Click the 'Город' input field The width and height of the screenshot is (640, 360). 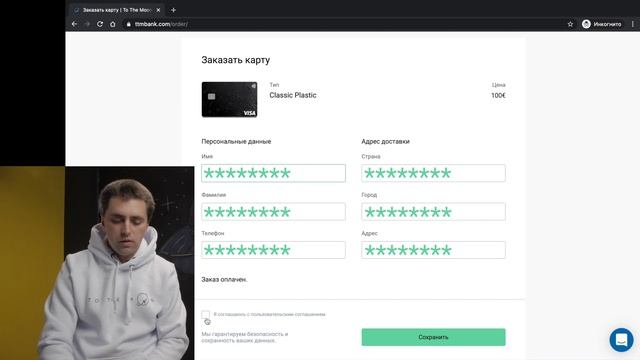[433, 211]
